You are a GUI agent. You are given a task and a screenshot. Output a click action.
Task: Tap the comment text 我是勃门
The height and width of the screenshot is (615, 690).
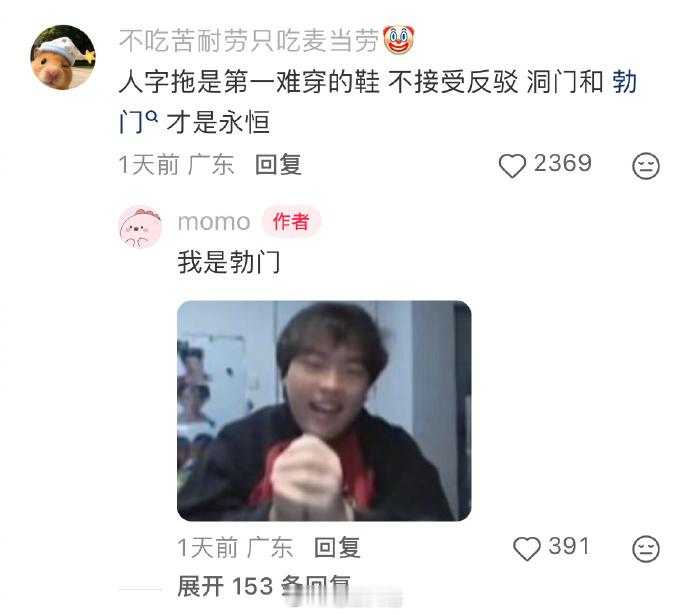229,262
